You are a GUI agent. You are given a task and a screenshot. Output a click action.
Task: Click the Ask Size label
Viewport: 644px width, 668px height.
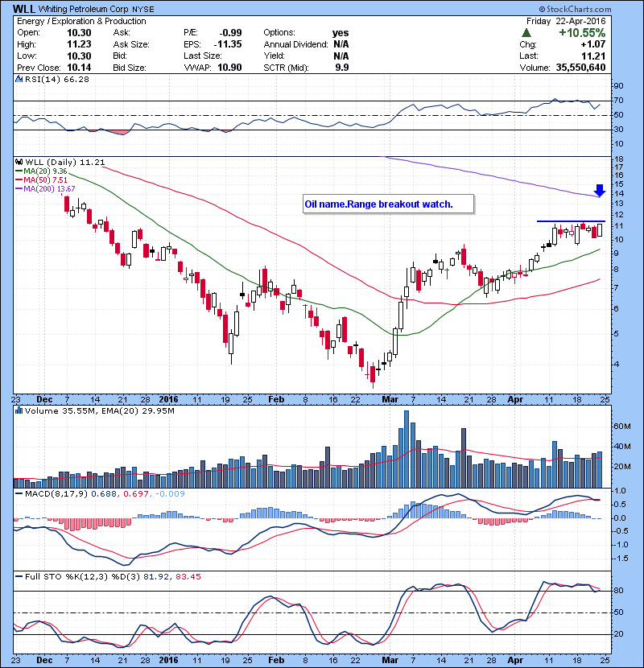[131, 44]
